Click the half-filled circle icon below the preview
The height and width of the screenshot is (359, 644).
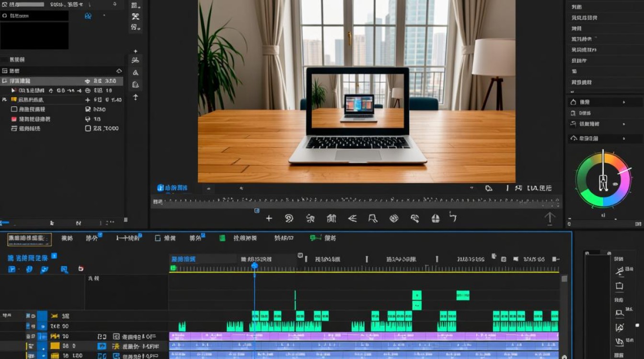tap(436, 218)
